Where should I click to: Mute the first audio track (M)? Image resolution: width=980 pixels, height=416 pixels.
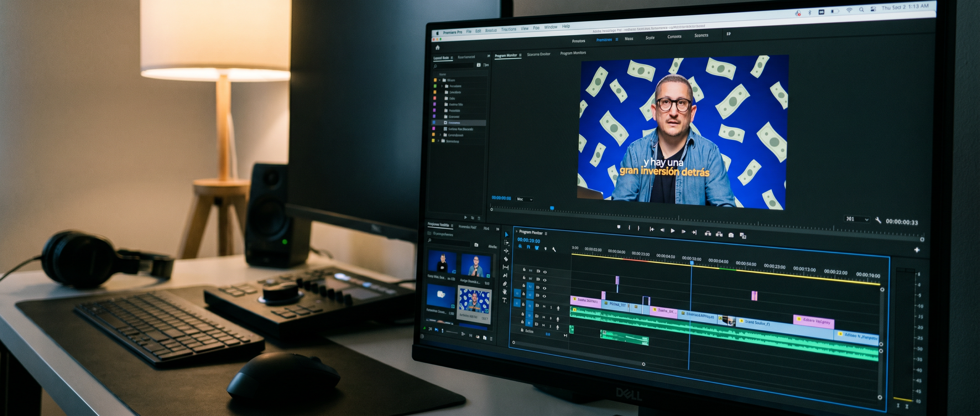tap(544, 306)
